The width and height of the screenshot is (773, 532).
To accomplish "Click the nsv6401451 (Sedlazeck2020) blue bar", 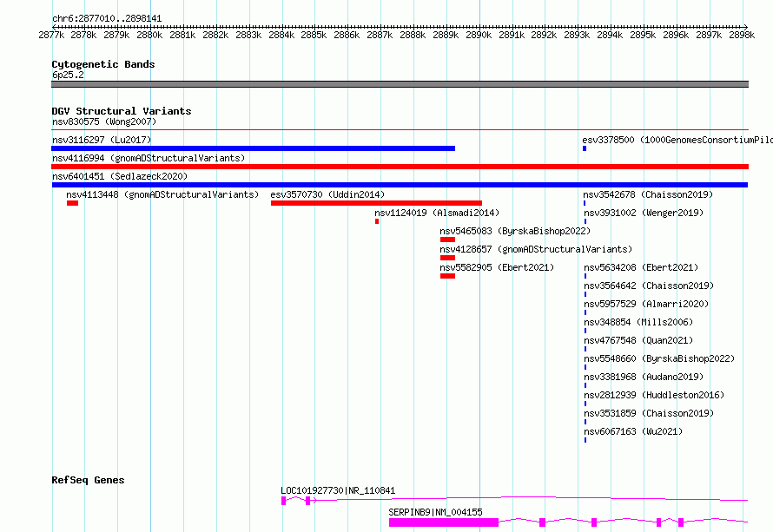I will click(400, 185).
